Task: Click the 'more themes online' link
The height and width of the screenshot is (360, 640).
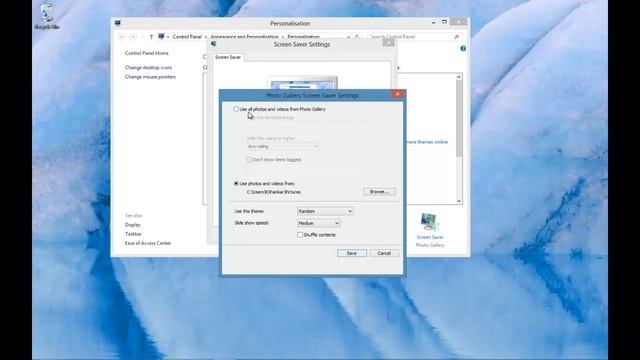Action: point(427,142)
